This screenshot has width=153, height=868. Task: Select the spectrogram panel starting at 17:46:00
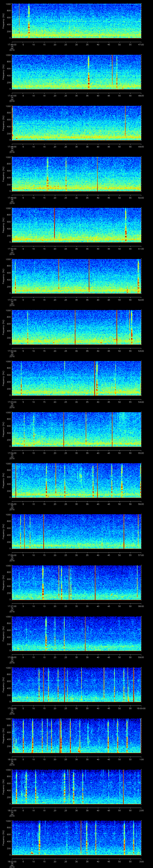(77, 21)
